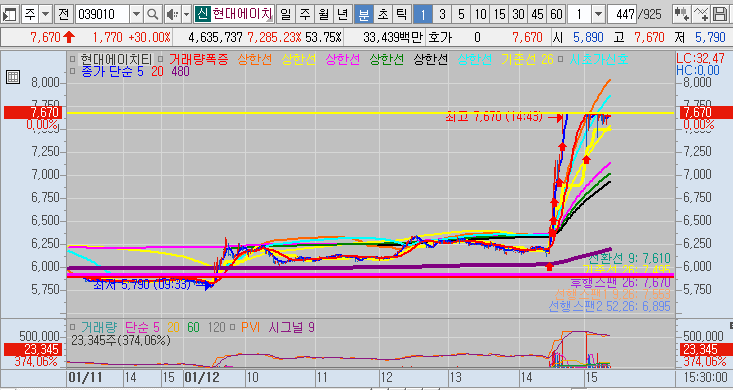Click the 전환선 9: 7,610 label

coord(629,258)
